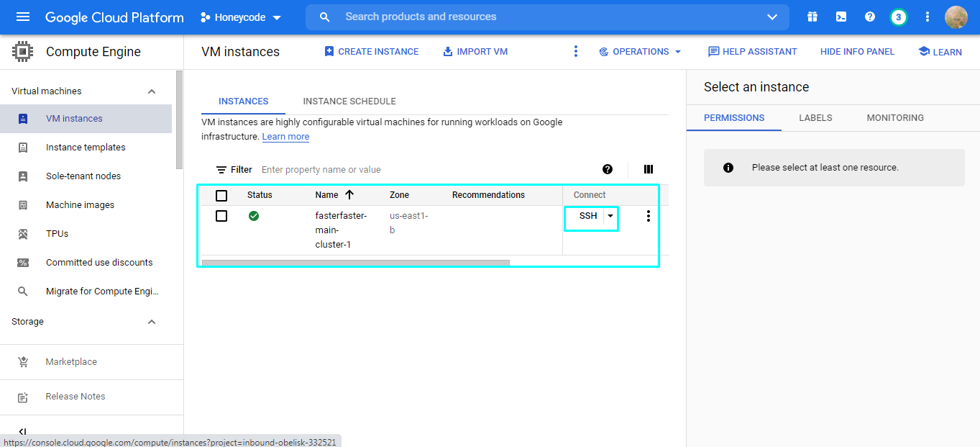Open the free trial gift icon
This screenshot has width=980, height=447.
coord(812,17)
